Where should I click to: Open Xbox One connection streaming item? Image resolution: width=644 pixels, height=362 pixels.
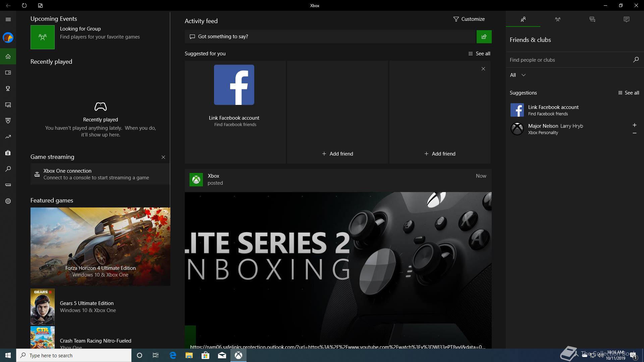click(100, 174)
